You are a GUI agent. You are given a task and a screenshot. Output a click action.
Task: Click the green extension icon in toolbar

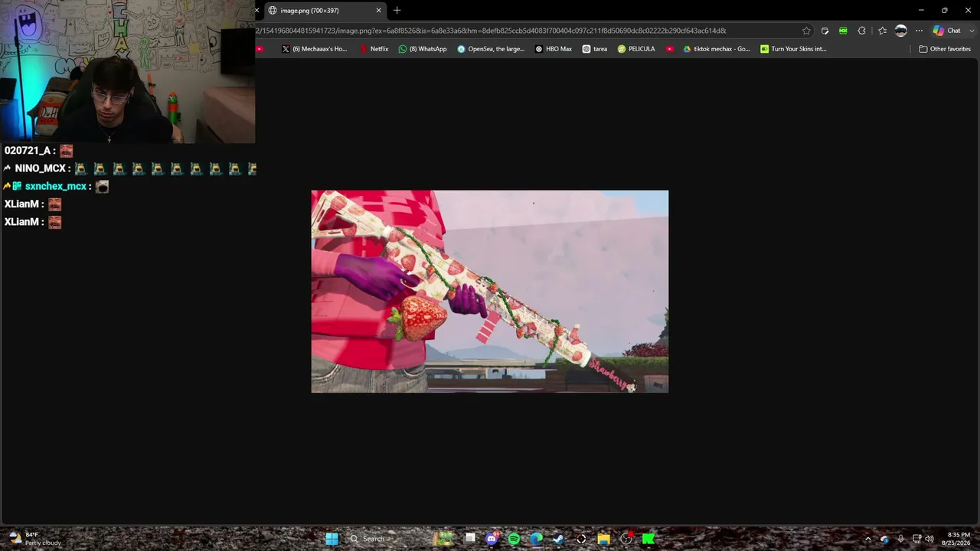click(843, 31)
